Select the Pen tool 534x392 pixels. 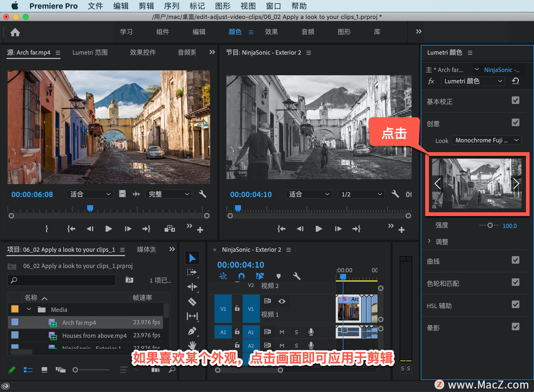point(192,331)
